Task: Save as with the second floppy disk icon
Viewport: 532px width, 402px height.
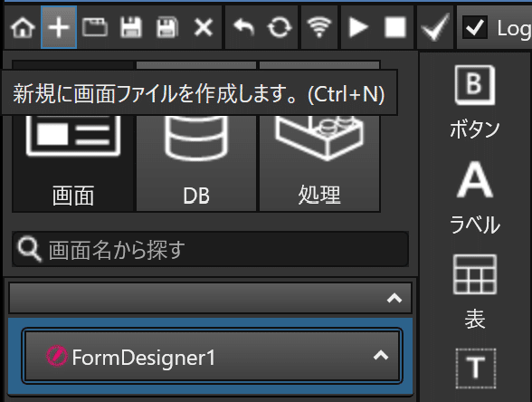Action: coord(166,27)
